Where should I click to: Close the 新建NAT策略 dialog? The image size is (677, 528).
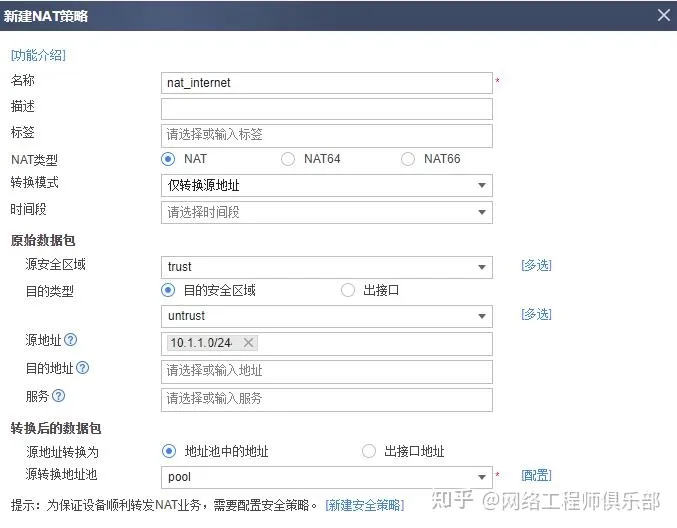664,15
